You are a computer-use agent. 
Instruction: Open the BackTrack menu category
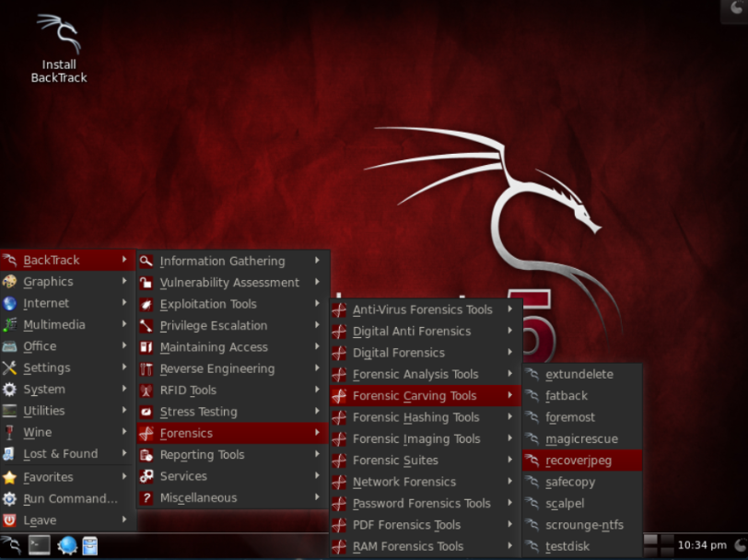[68, 260]
